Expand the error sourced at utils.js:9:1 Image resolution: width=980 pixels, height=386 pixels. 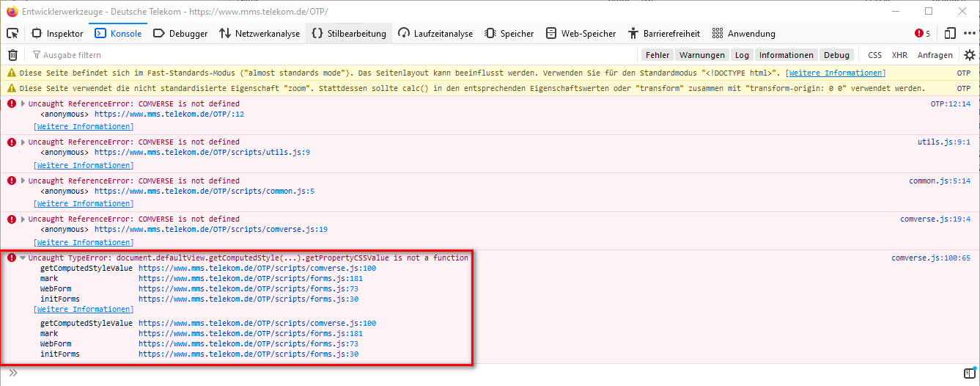coord(23,142)
